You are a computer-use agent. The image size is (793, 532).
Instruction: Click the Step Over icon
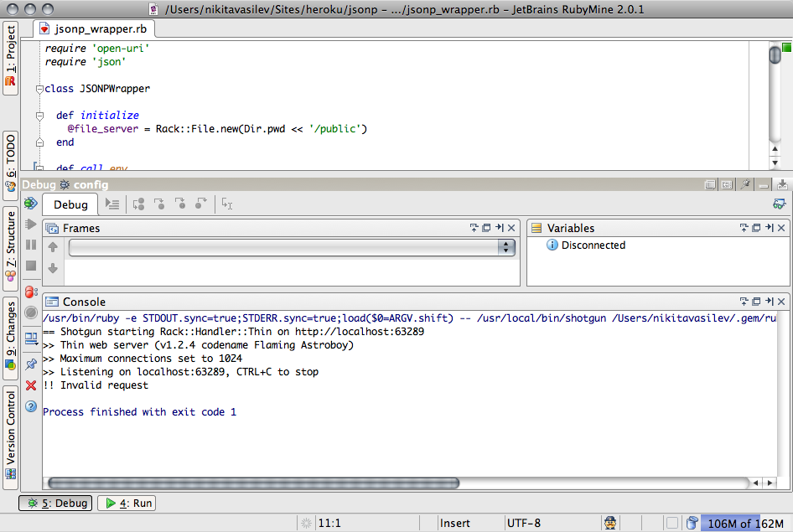[x=138, y=204]
